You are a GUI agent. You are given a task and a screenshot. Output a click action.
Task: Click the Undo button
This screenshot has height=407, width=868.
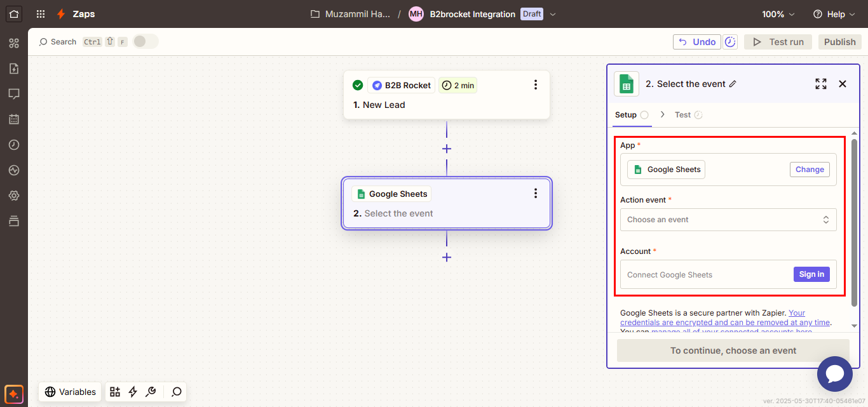pos(697,42)
